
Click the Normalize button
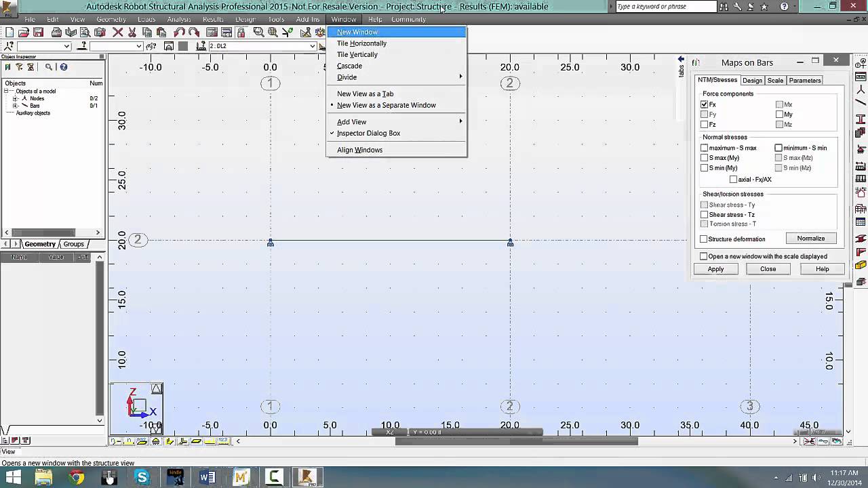point(811,239)
